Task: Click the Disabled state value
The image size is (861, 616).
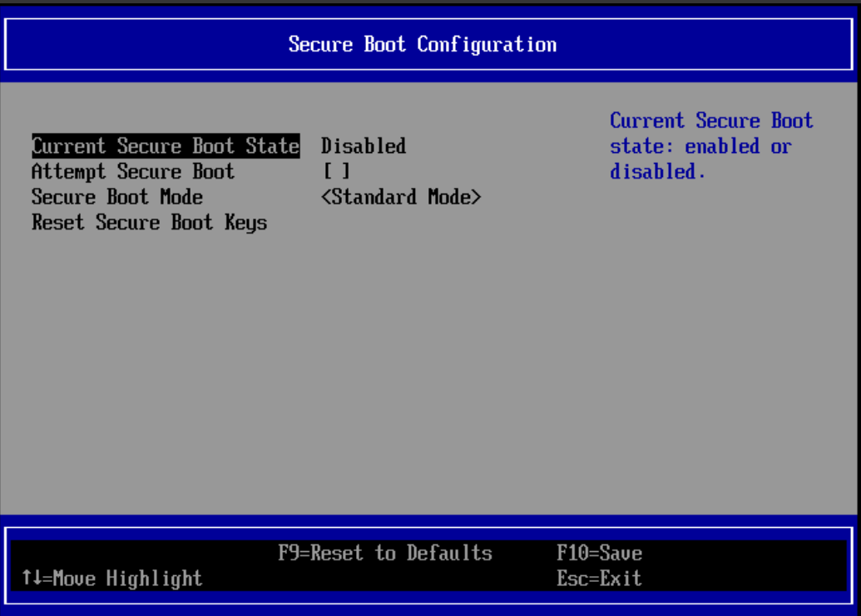Action: point(364,146)
